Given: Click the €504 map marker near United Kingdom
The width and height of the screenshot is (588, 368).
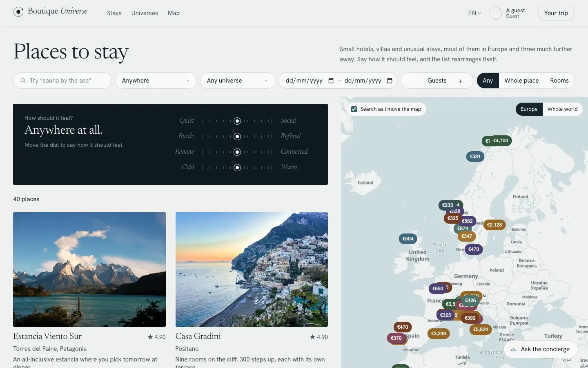Looking at the screenshot, I should 408,239.
